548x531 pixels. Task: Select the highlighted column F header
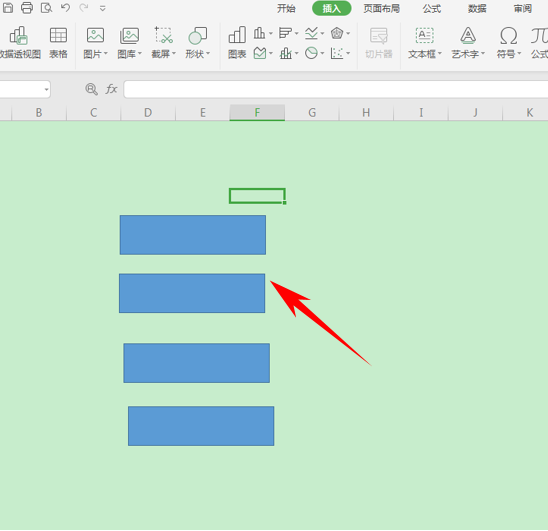[x=257, y=113]
